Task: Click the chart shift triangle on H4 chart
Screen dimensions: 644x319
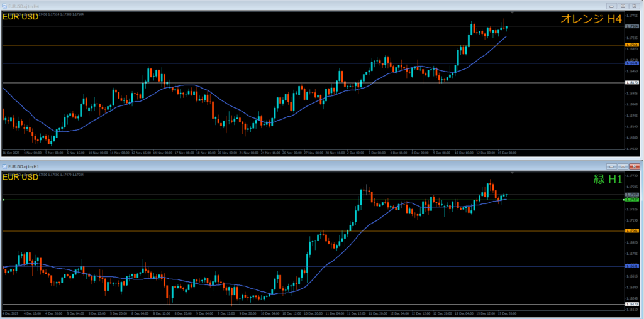Action: click(513, 13)
